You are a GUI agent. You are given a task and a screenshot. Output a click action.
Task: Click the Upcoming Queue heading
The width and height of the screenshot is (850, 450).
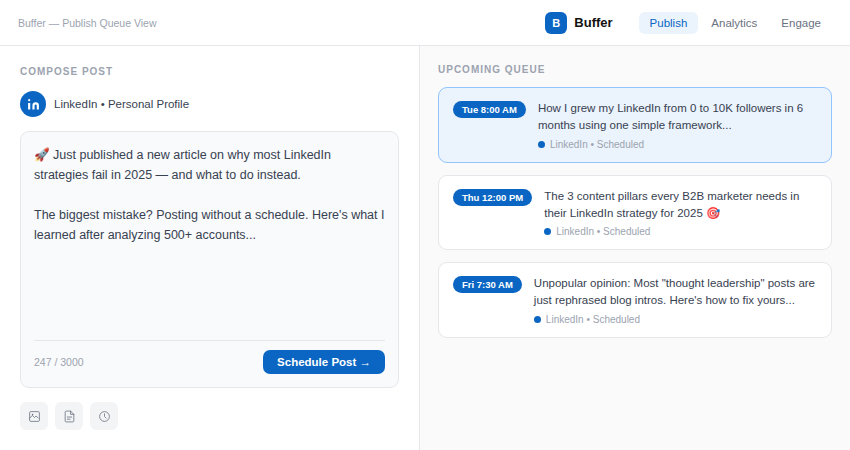(491, 69)
